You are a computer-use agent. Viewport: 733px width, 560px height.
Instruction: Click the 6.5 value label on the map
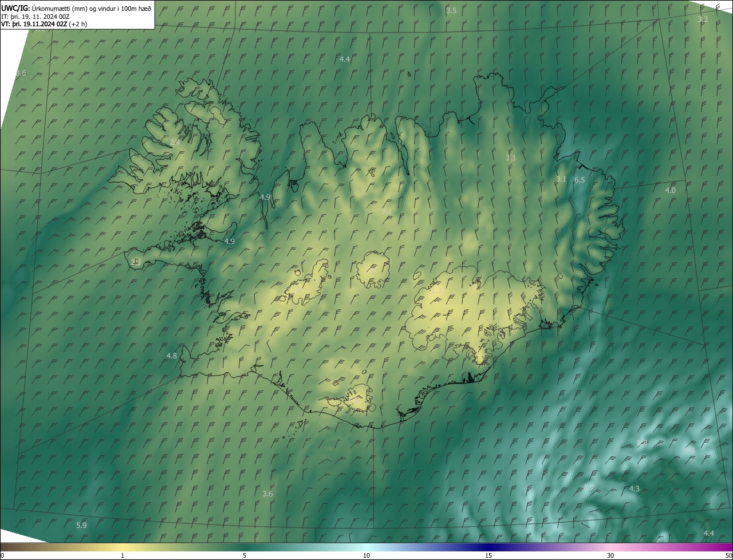(x=580, y=180)
